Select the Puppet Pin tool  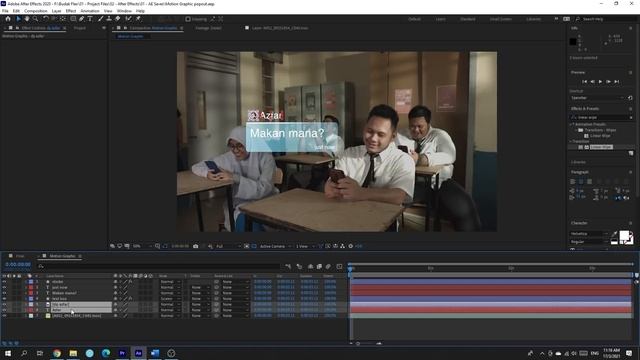(138, 19)
